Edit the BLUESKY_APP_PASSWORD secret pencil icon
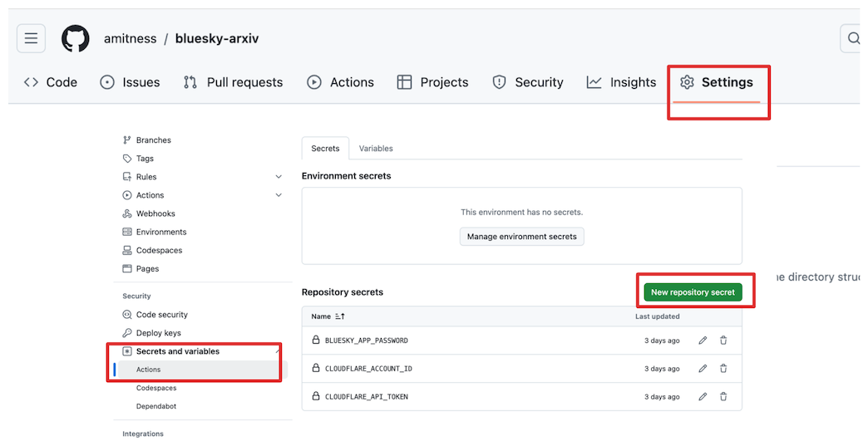Screen dimensions: 868x446 (x=703, y=341)
